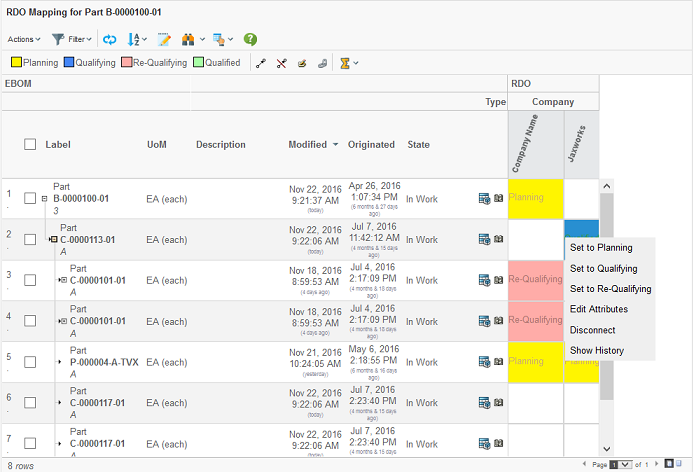Open the Actions dropdown menu
The height and width of the screenshot is (472, 694).
24,39
